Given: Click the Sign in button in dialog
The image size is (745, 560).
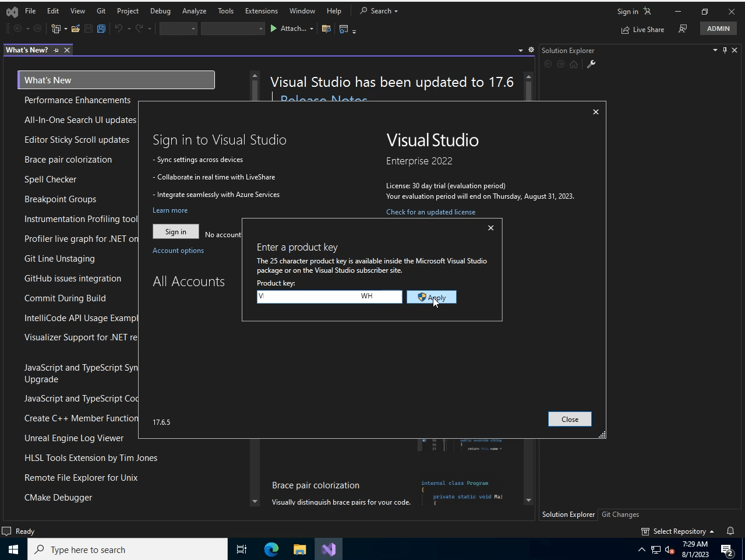Looking at the screenshot, I should 175,231.
